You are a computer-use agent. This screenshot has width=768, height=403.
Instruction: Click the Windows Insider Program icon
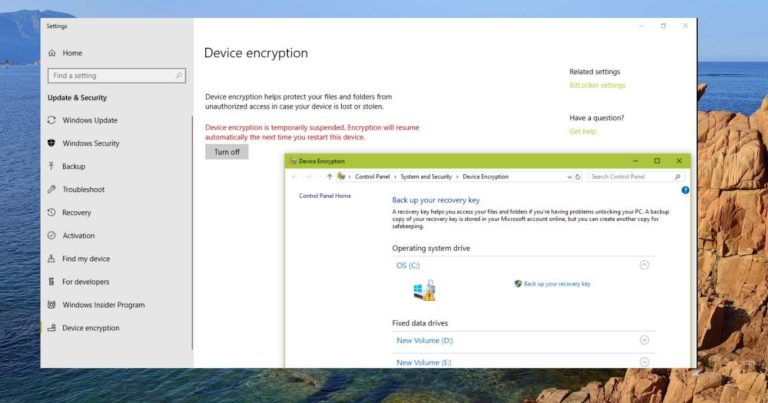point(51,305)
